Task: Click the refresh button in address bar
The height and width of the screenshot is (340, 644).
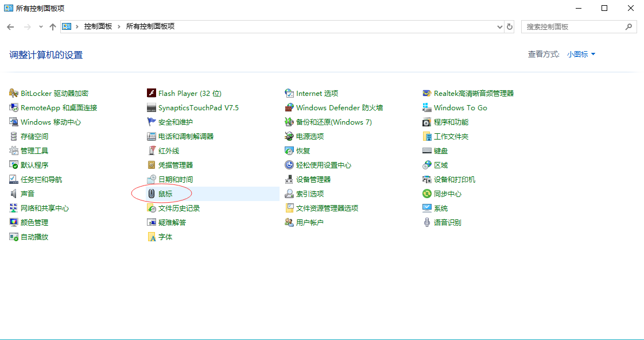Action: (x=510, y=26)
